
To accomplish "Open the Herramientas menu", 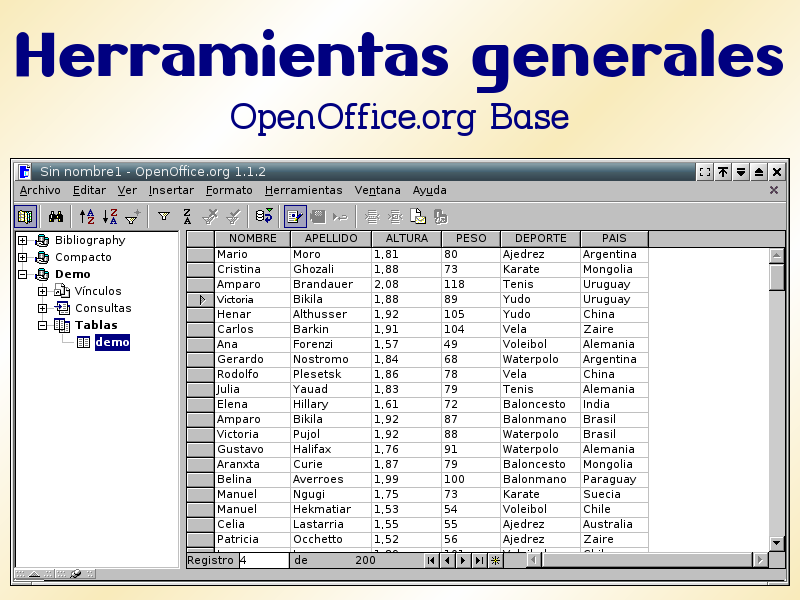I will point(303,190).
